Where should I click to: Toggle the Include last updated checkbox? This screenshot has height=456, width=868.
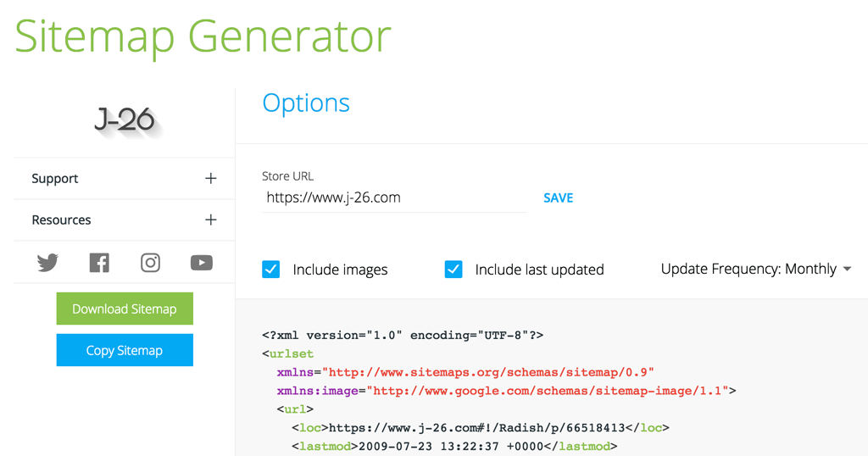click(x=453, y=270)
